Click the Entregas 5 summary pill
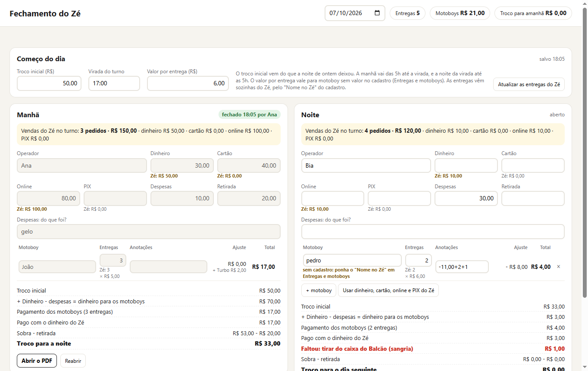The image size is (588, 371). (407, 13)
